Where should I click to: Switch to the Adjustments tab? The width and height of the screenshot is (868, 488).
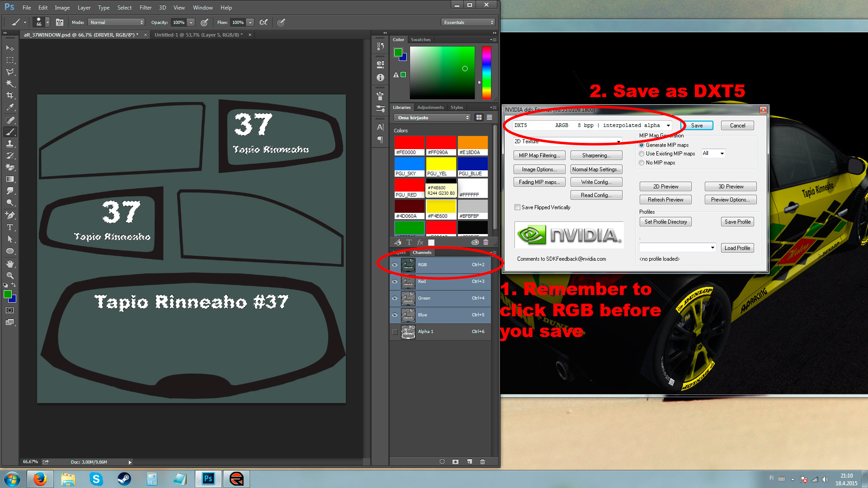[x=430, y=108]
